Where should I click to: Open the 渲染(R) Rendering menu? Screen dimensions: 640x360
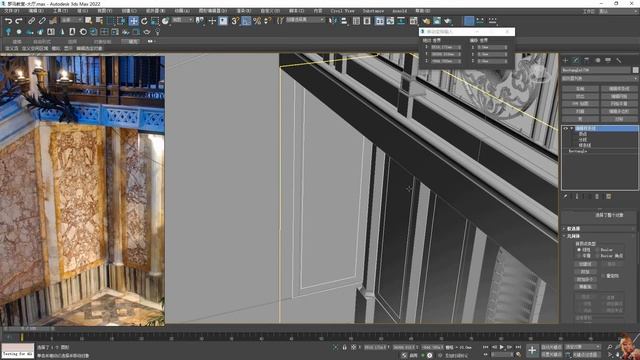[x=244, y=11]
